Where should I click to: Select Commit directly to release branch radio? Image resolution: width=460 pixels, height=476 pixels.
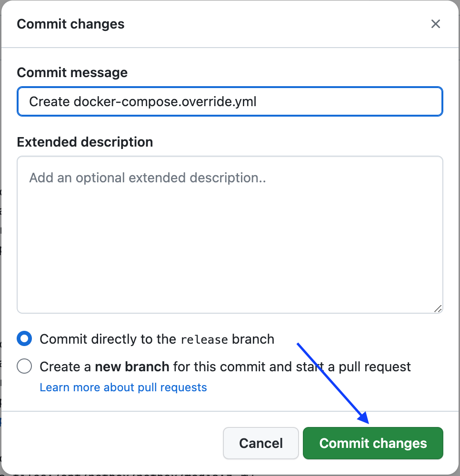pos(24,339)
